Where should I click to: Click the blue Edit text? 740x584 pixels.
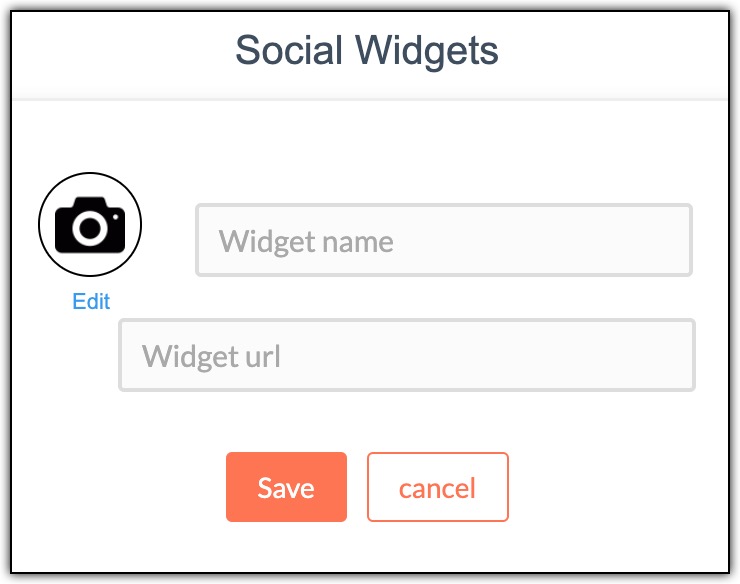click(91, 301)
